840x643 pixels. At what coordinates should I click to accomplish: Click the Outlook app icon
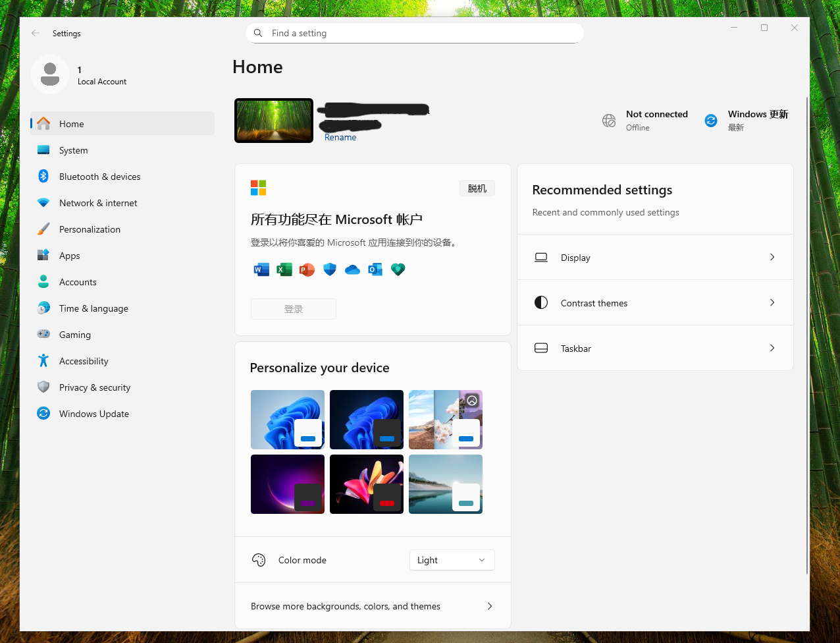[x=375, y=269]
